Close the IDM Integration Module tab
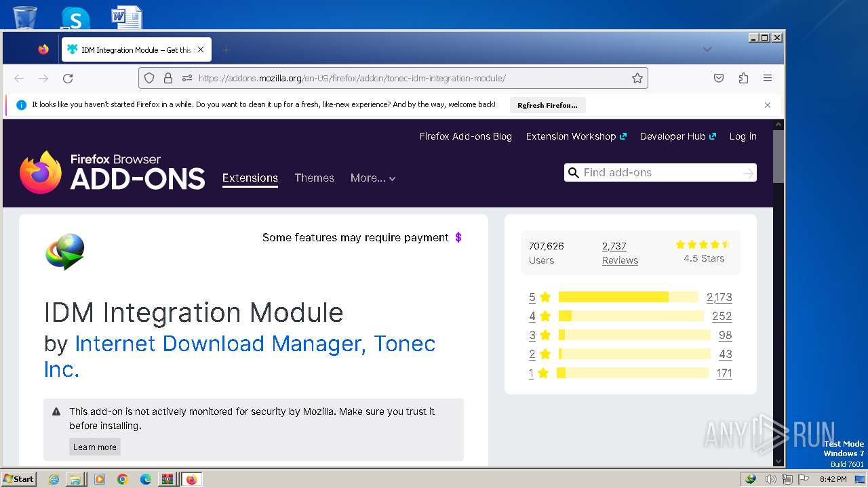 [x=201, y=49]
